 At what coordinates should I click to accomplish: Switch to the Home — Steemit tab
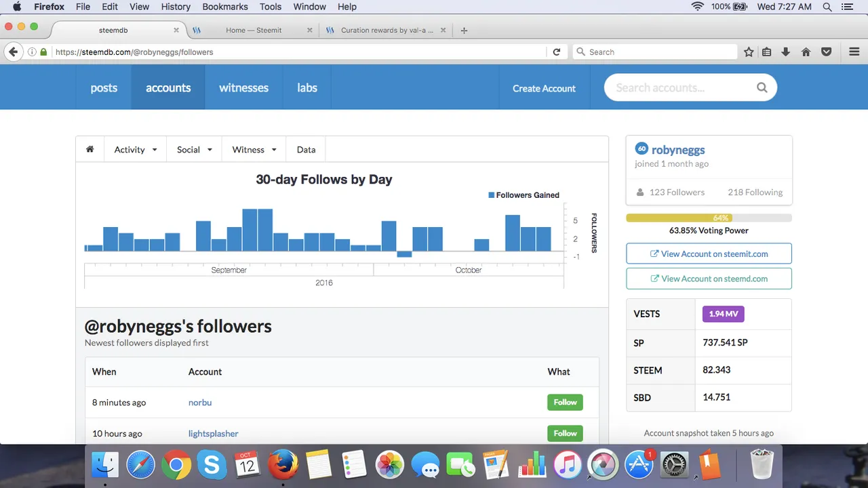252,30
